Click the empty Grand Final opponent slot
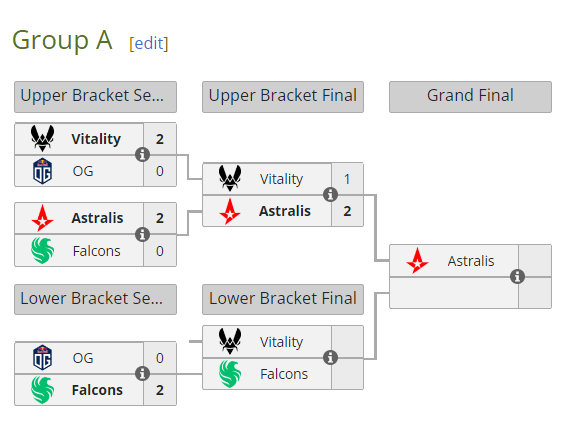The image size is (564, 423). click(454, 293)
